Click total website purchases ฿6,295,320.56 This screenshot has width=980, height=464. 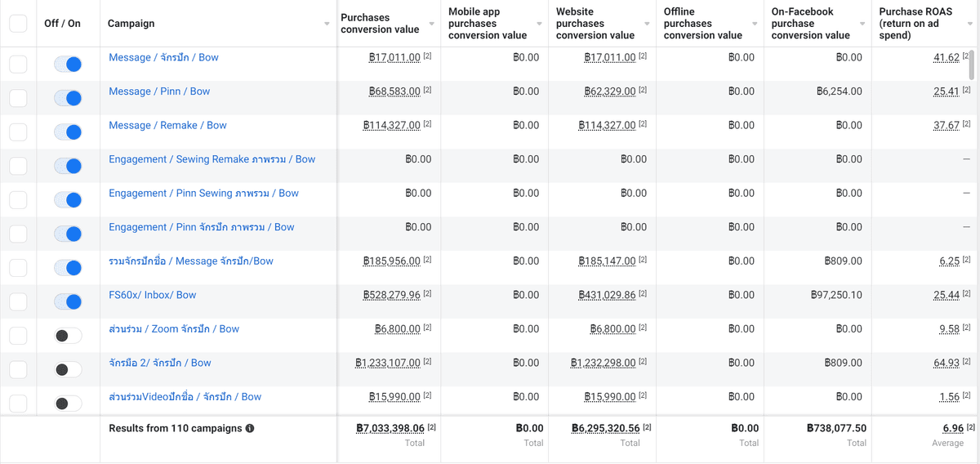click(x=605, y=428)
